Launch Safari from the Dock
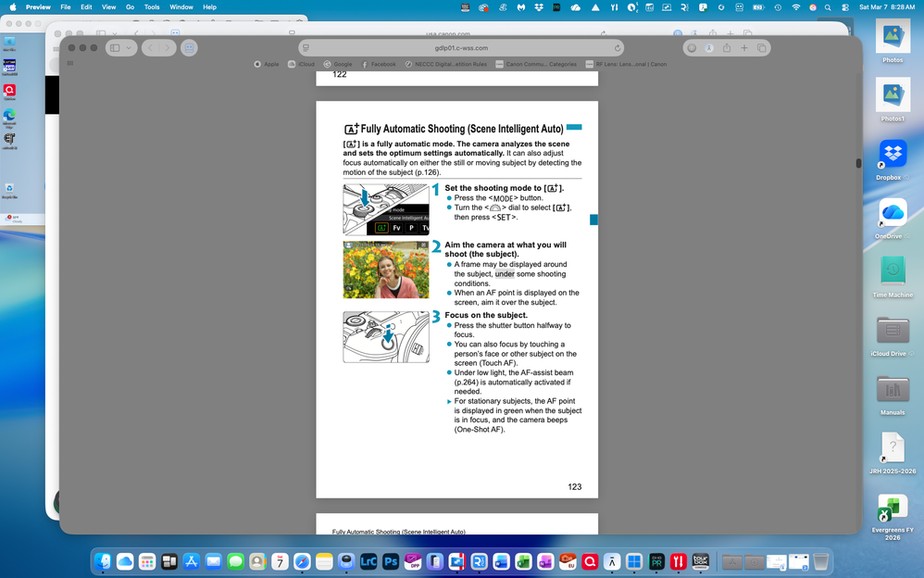Viewport: 924px width, 578px height. 303,561
